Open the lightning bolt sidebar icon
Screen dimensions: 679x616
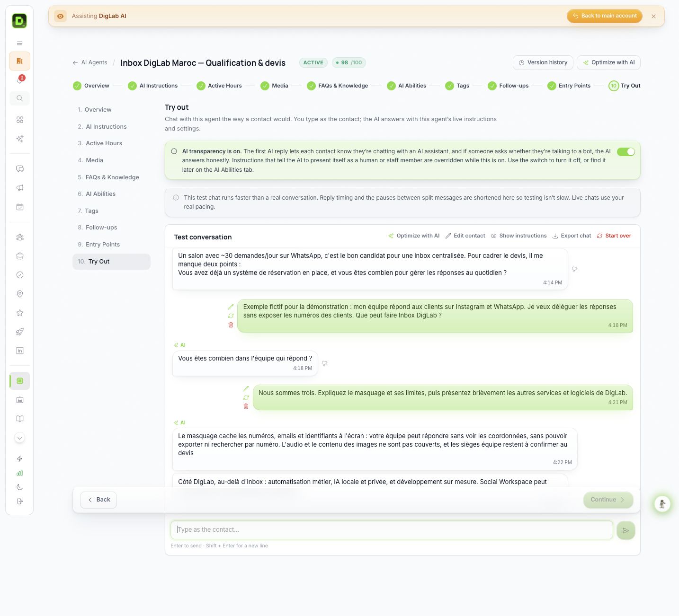point(19,458)
